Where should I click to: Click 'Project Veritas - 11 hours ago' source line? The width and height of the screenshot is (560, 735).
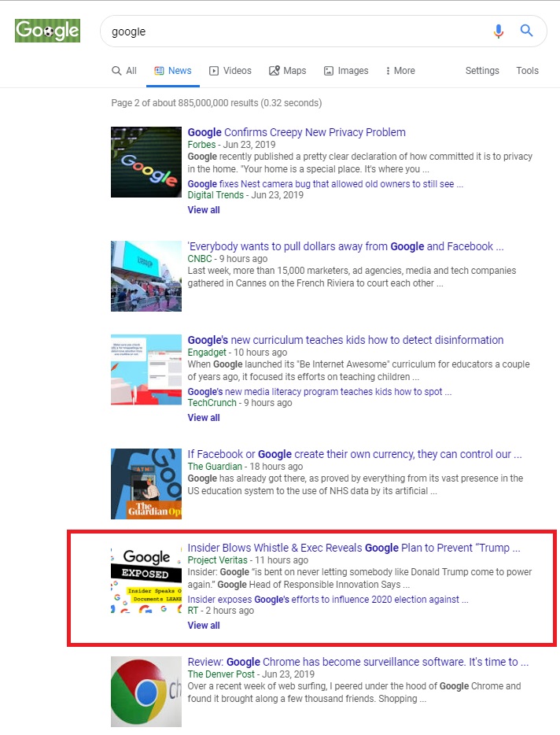coord(248,560)
